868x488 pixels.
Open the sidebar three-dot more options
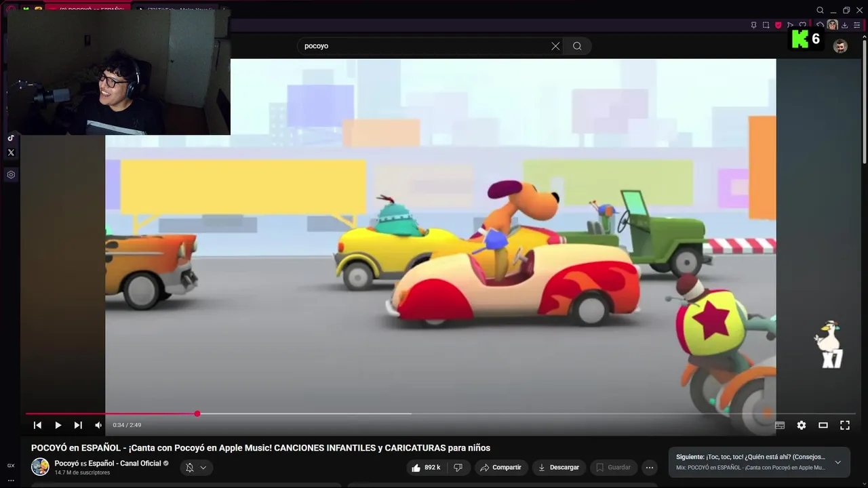coord(11,481)
